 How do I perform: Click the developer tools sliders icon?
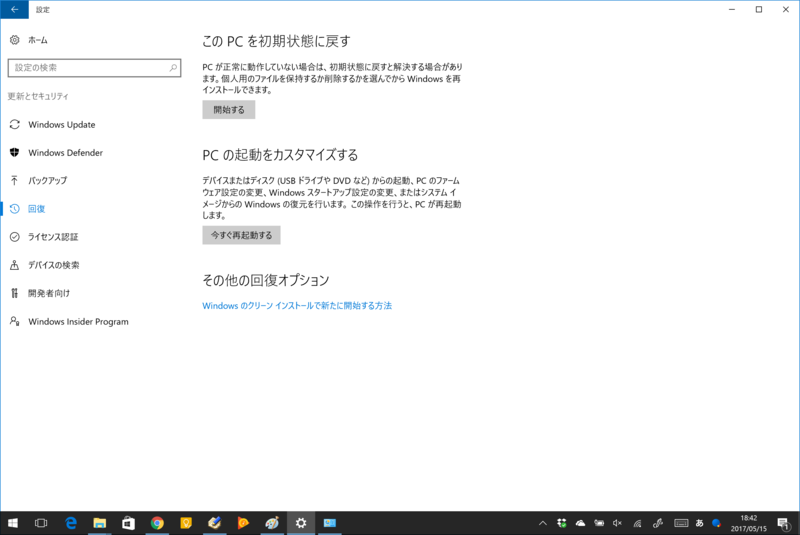click(x=14, y=293)
